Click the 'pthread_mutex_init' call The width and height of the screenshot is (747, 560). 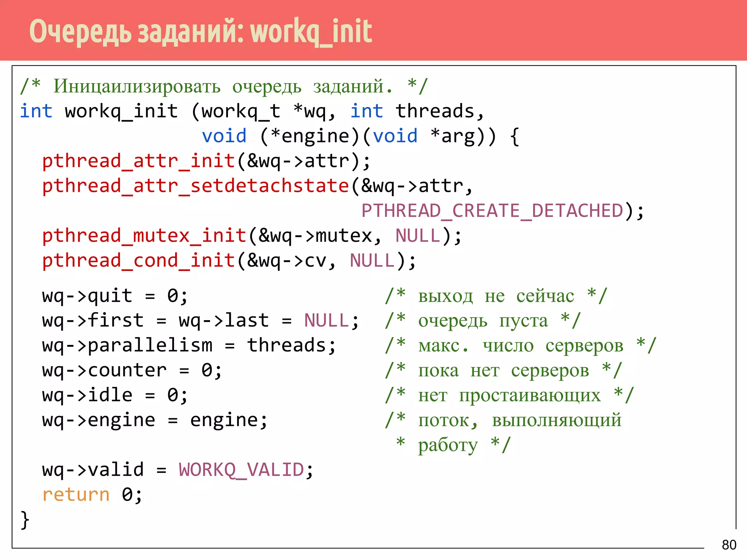click(x=144, y=236)
